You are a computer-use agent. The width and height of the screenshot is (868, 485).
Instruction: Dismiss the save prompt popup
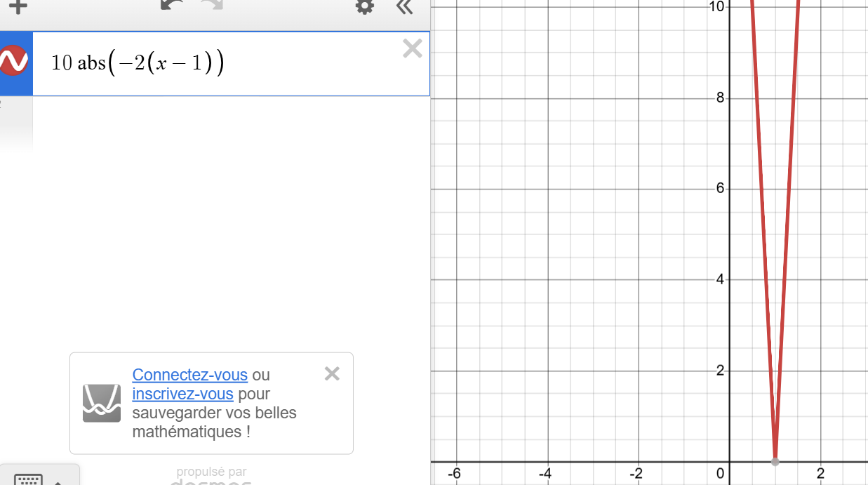pyautogui.click(x=332, y=373)
